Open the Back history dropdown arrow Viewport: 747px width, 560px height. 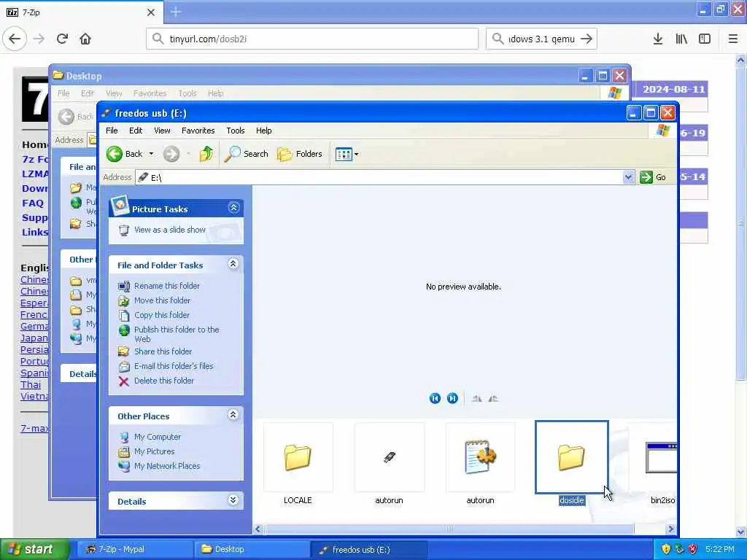click(x=151, y=154)
